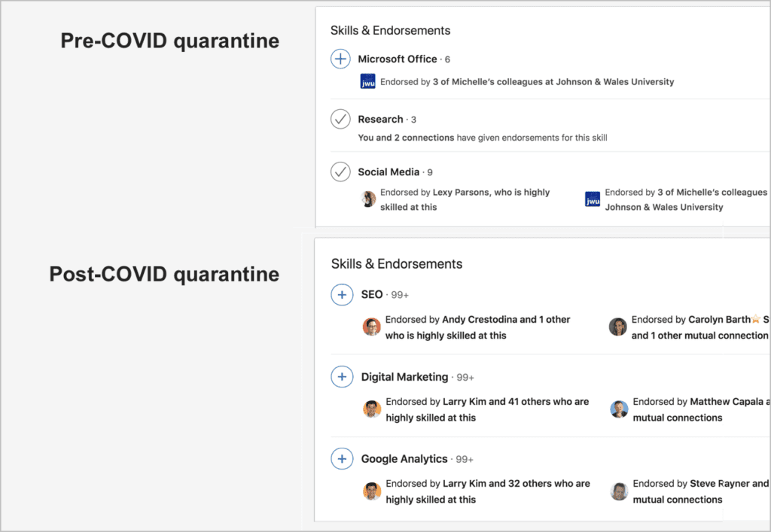The height and width of the screenshot is (532, 771).
Task: Open the Social Media skill name
Action: (x=389, y=172)
